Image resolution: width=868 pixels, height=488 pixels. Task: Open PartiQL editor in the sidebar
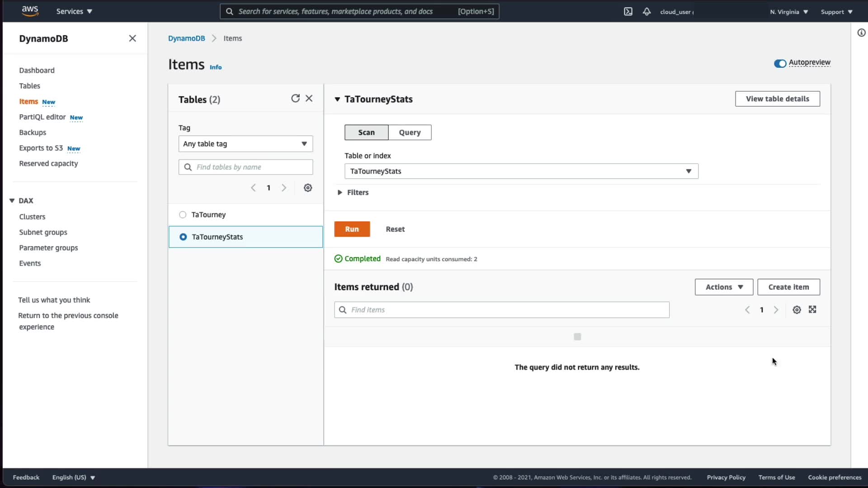(42, 117)
